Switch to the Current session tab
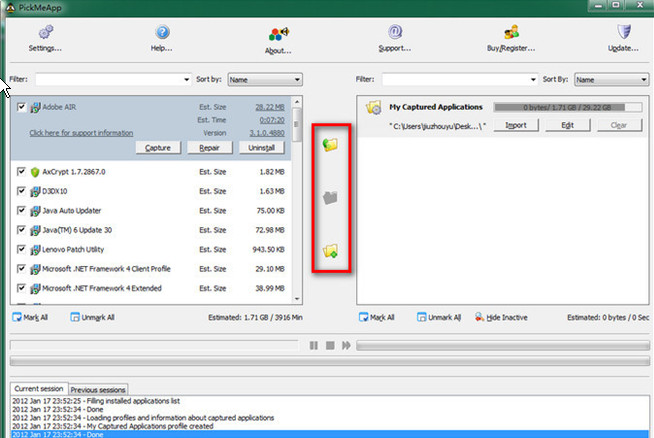 [x=39, y=389]
